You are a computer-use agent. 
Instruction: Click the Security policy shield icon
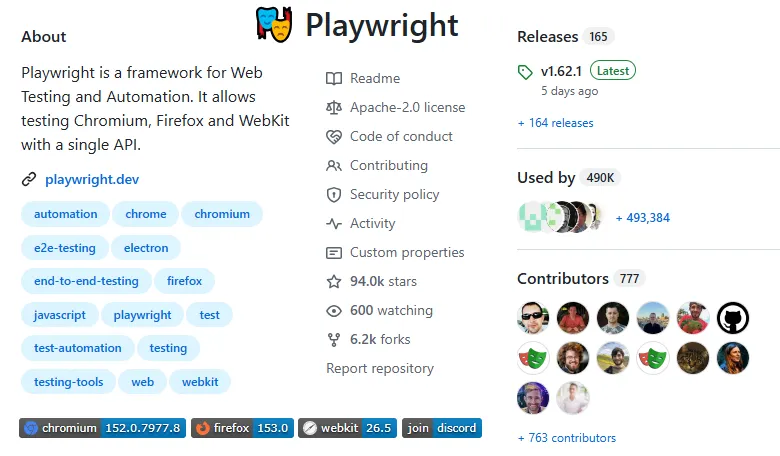334,194
